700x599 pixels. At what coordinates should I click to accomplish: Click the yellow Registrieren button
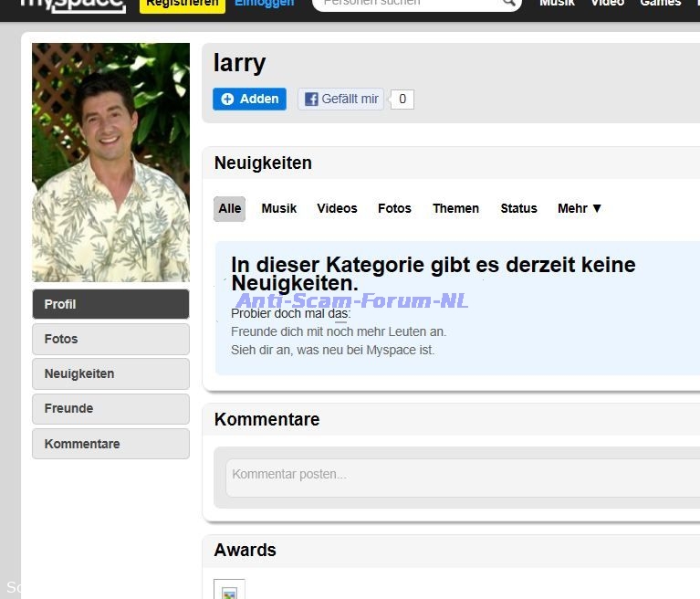pos(182,4)
